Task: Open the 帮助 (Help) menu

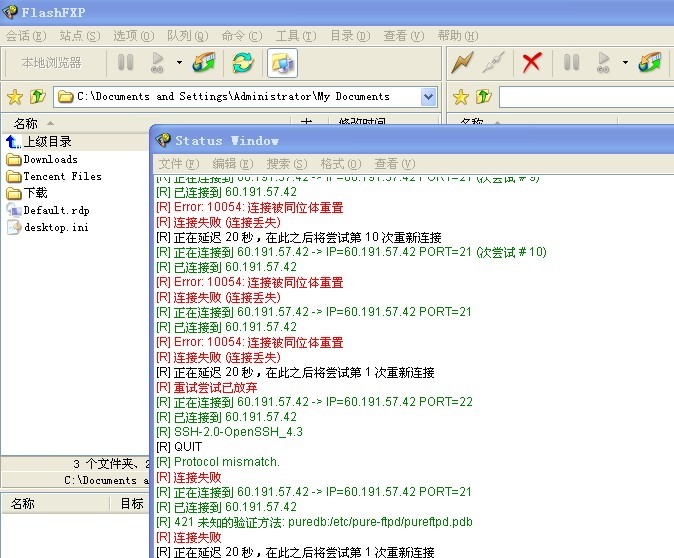Action: coord(458,36)
